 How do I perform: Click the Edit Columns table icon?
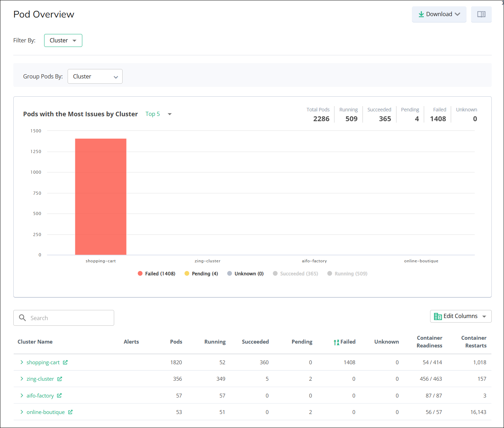(x=437, y=316)
